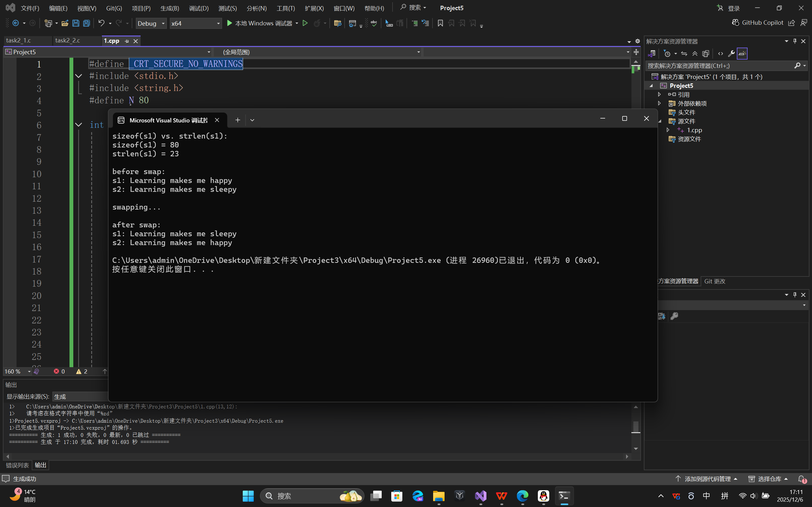Expand the 引用 node in Solution Explorer
Image resolution: width=812 pixels, height=507 pixels.
click(659, 94)
